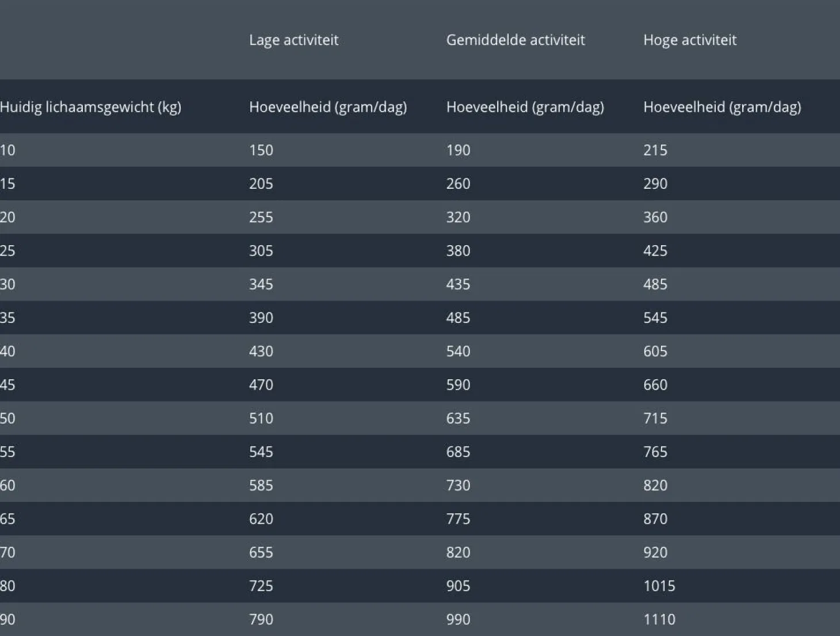
Task: Click the 775 cell in the 65 kg row
Action: tap(458, 519)
